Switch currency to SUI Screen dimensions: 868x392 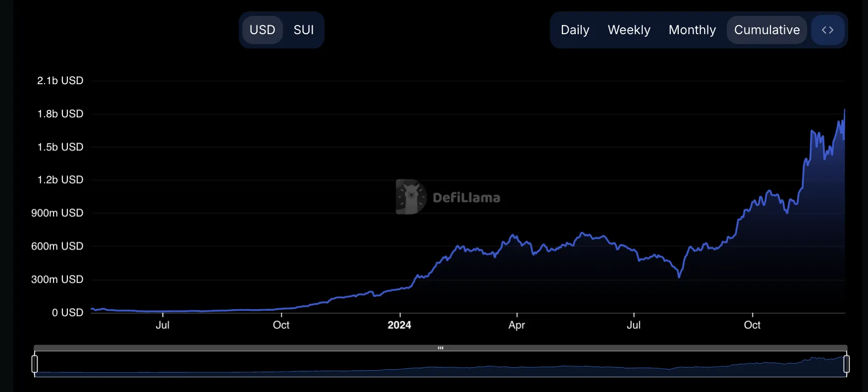click(x=304, y=30)
